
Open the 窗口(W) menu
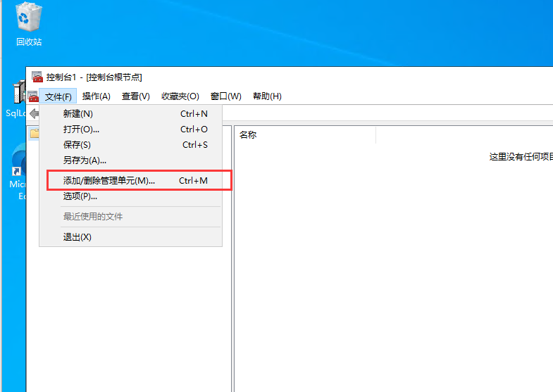point(225,96)
